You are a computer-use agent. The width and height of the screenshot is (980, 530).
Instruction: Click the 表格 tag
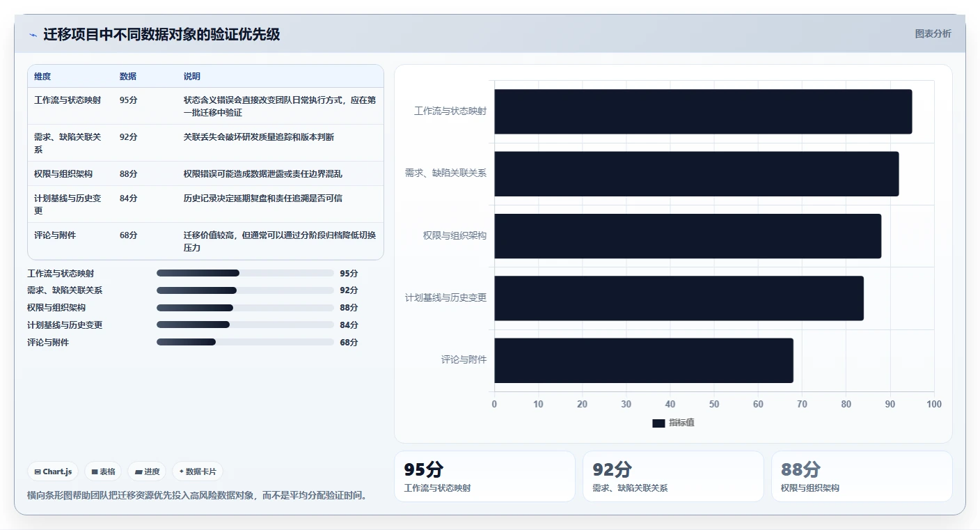click(103, 471)
